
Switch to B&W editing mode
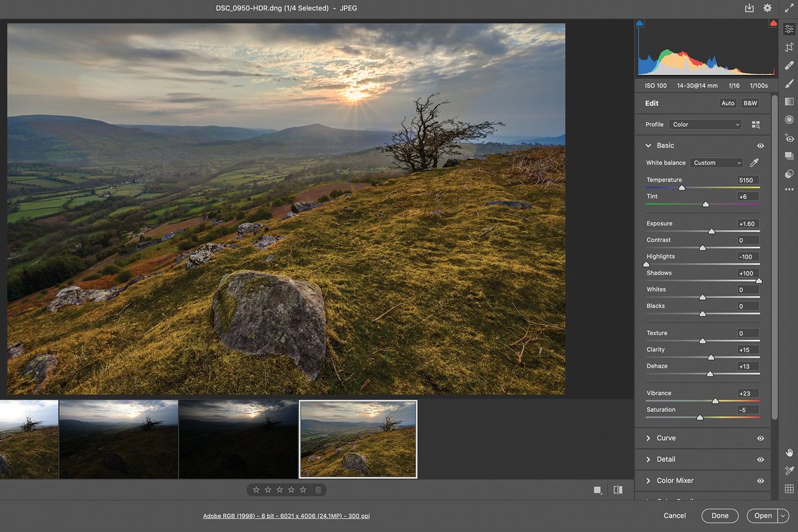coord(749,103)
